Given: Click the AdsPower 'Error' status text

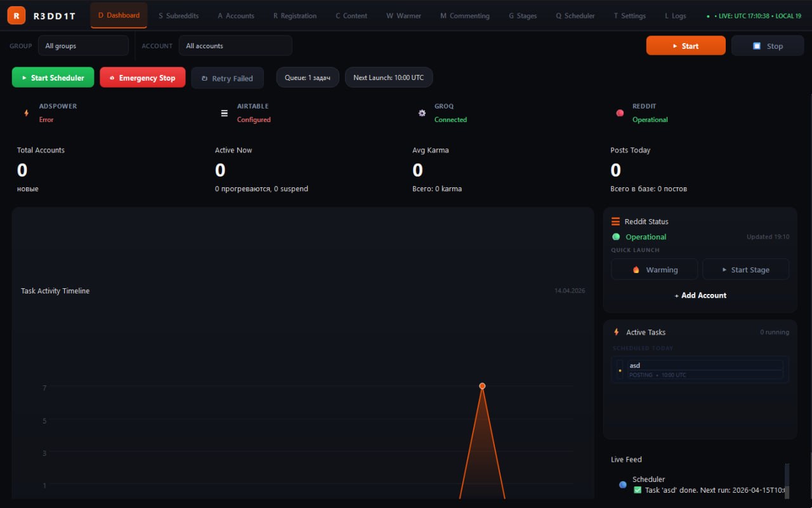Looking at the screenshot, I should [x=46, y=119].
